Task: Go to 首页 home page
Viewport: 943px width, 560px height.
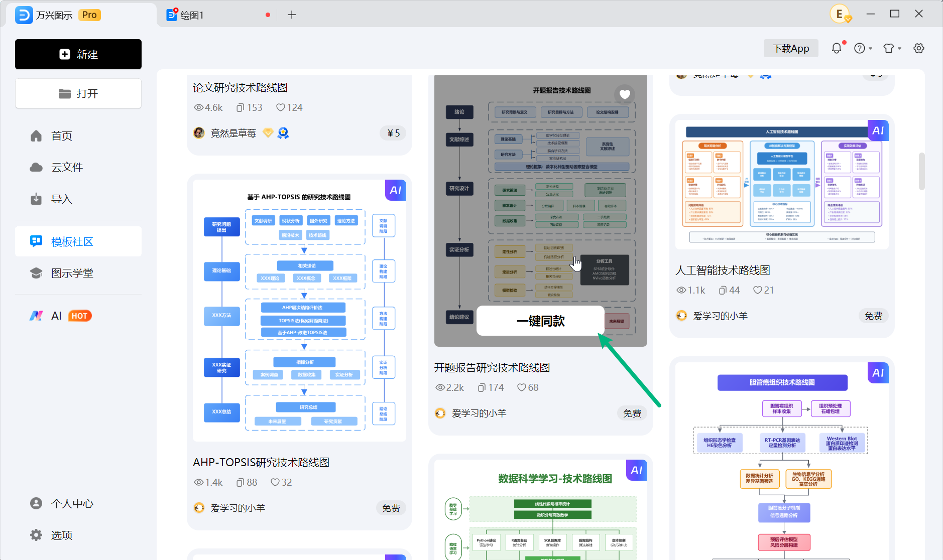Action: click(78, 136)
